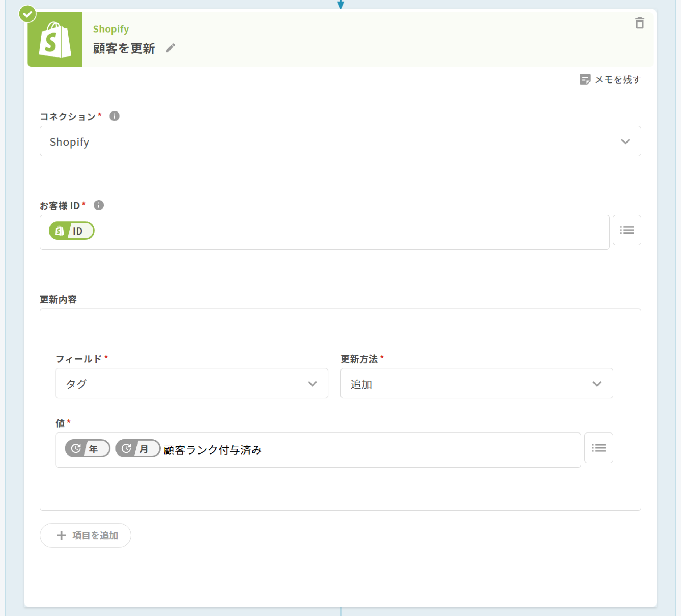Click the 顧客を更新 step title

124,48
